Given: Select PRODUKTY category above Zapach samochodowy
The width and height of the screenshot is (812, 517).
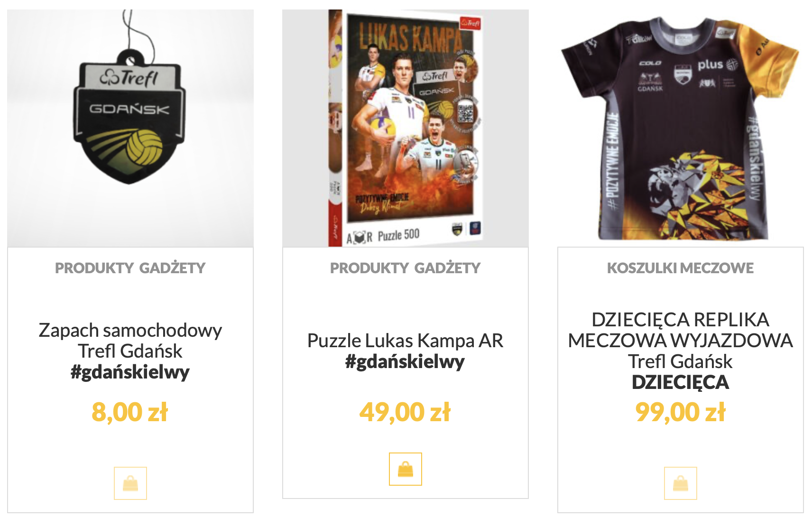Looking at the screenshot, I should click(94, 268).
